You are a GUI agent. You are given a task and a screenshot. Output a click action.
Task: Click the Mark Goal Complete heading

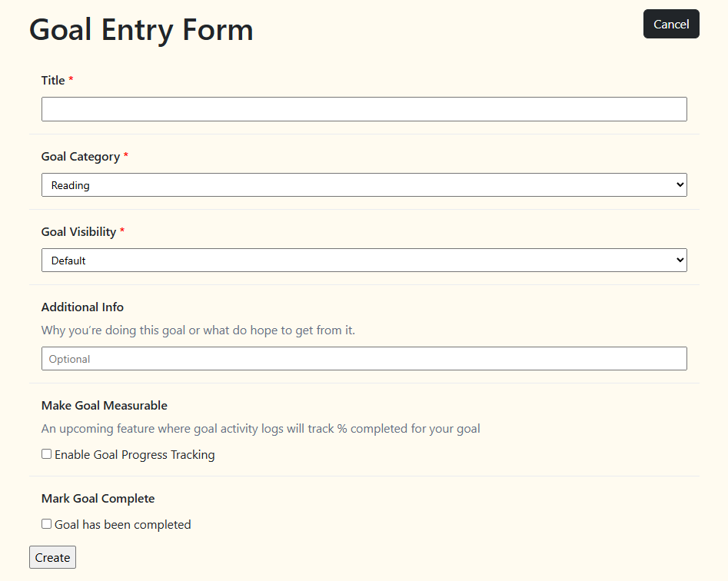(98, 499)
